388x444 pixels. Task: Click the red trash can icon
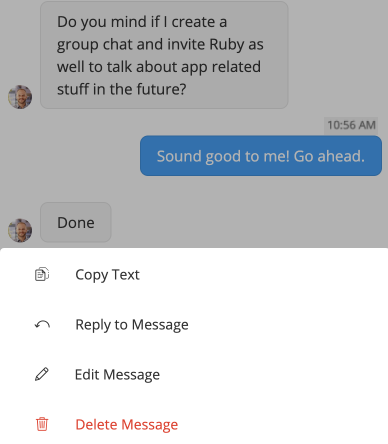click(42, 424)
